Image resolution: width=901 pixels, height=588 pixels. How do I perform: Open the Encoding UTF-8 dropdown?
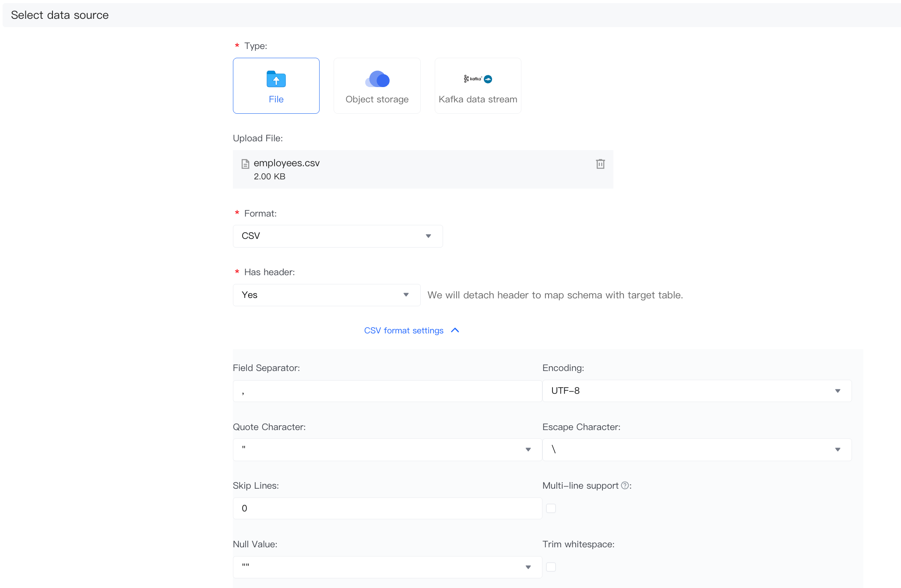[697, 391]
